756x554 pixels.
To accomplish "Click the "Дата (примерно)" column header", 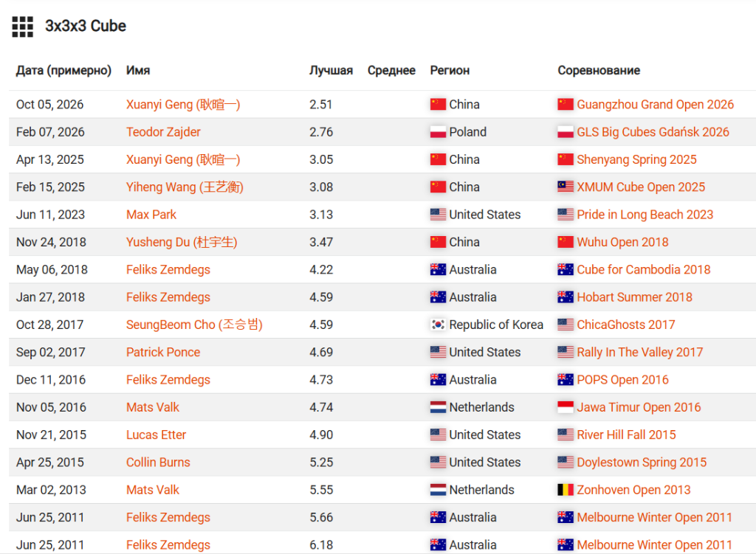I will point(63,70).
